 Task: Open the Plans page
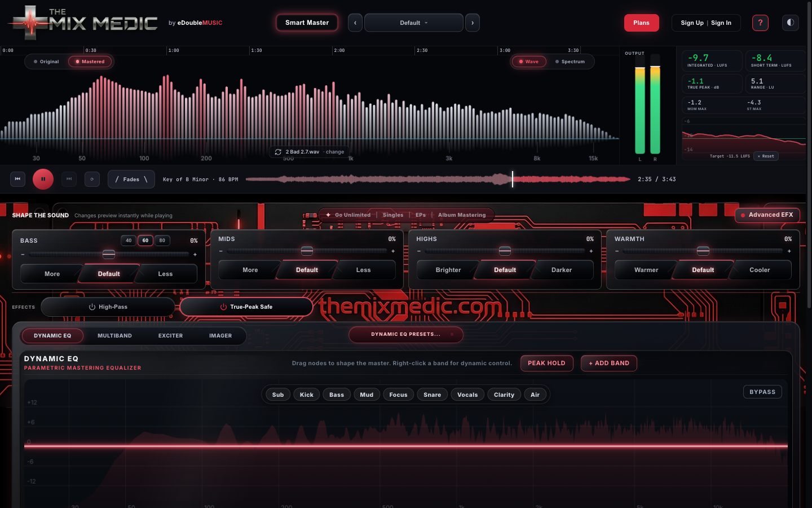(x=641, y=23)
